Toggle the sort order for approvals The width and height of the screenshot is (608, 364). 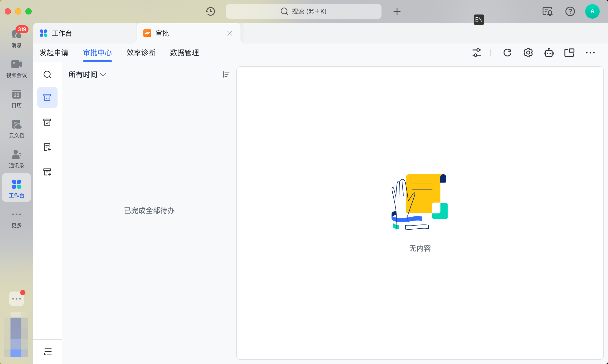point(225,75)
